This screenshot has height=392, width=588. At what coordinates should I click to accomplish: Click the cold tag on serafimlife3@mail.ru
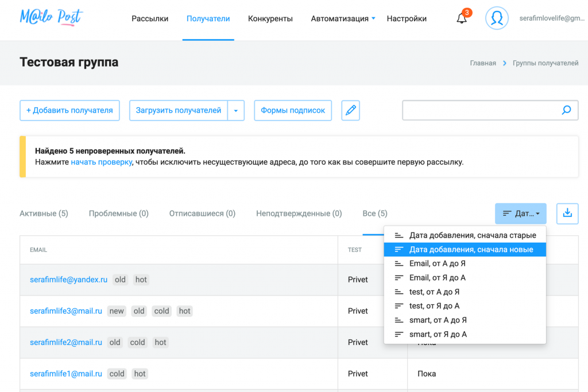point(161,311)
